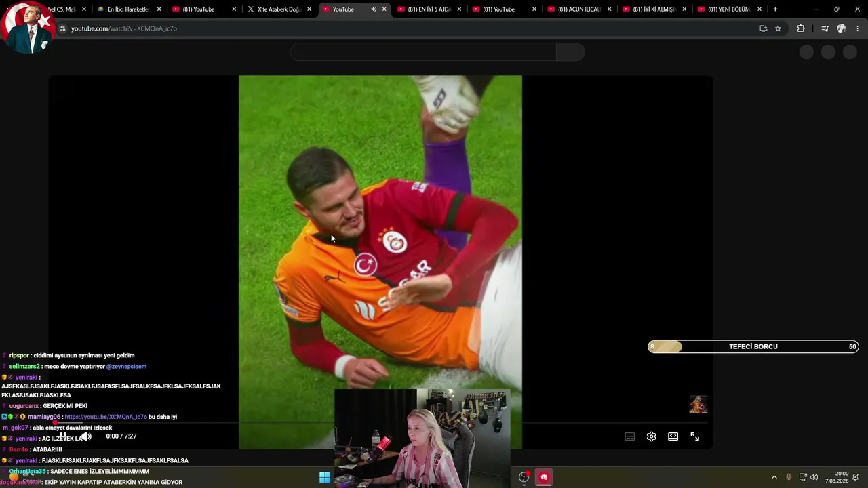The width and height of the screenshot is (868, 488).
Task: Click chat username m_gok07
Action: (16, 428)
